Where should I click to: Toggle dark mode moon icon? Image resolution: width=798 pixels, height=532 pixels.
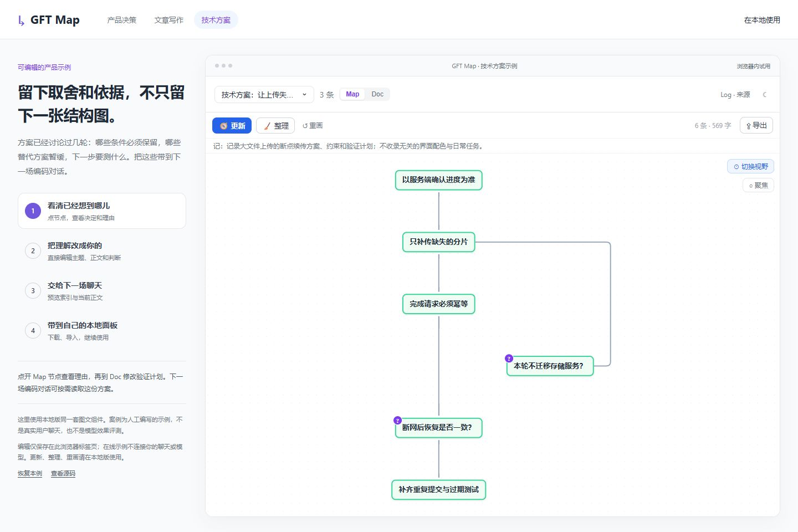point(765,95)
